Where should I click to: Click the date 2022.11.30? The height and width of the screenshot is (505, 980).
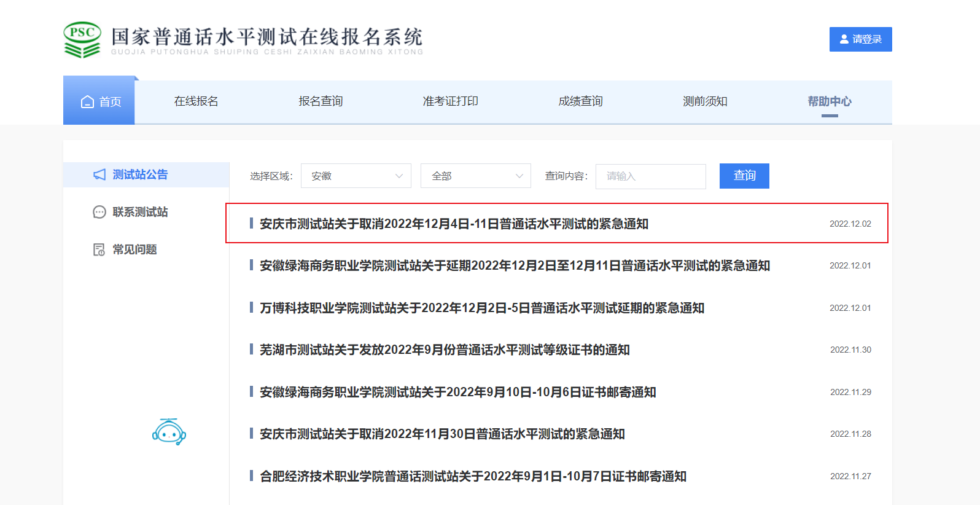coord(850,350)
